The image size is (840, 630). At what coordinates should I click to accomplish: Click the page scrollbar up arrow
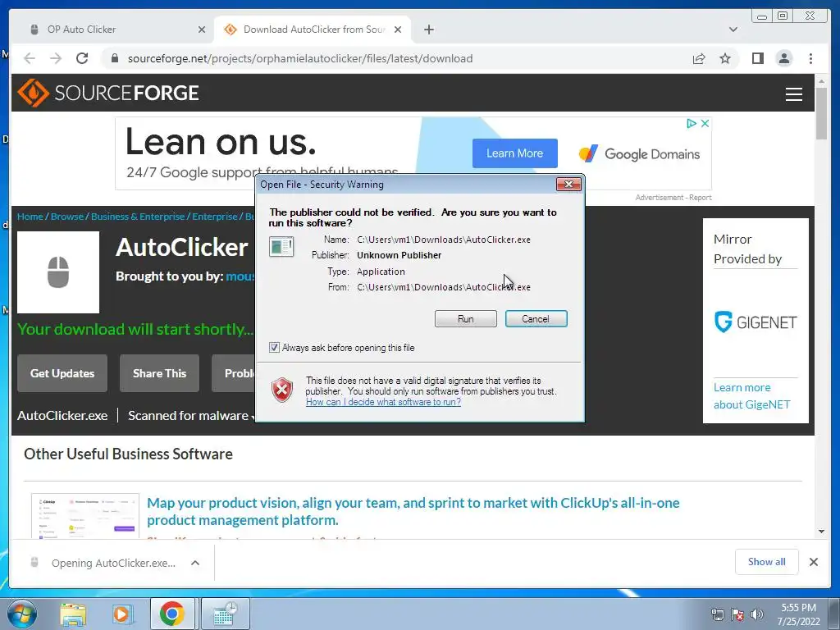point(822,81)
